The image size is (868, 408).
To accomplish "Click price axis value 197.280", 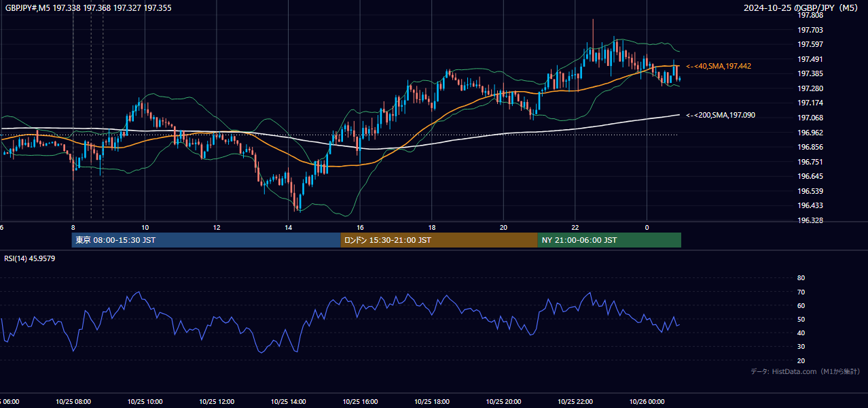I will (x=810, y=88).
